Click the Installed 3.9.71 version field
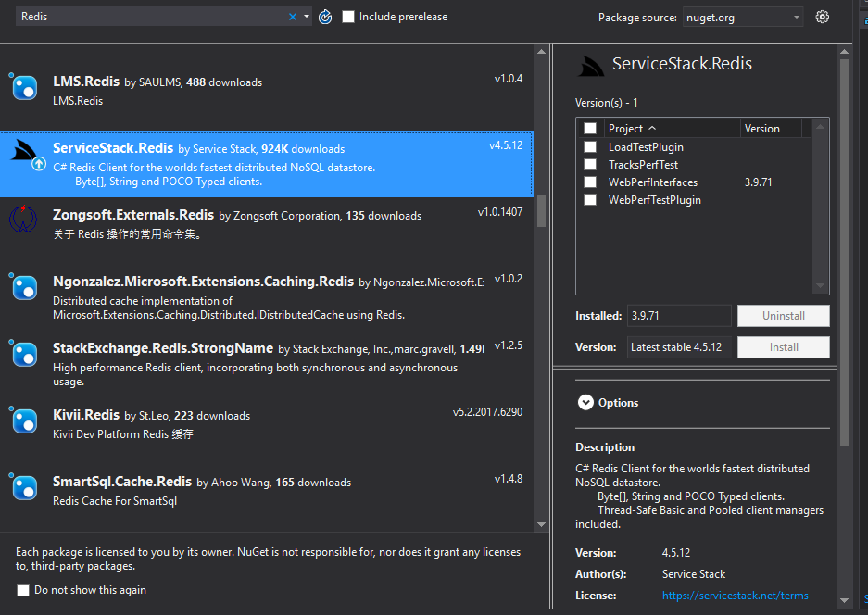Screen dimensions: 868x615 [x=679, y=316]
